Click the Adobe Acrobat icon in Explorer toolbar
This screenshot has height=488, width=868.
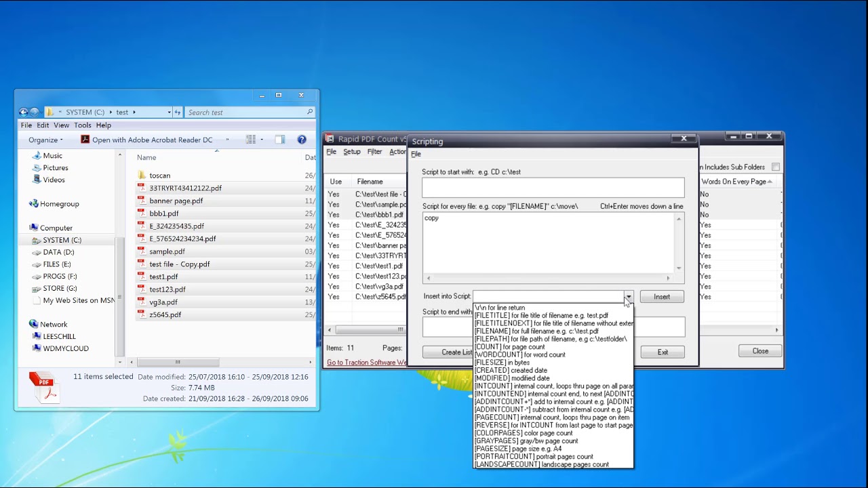tap(85, 140)
